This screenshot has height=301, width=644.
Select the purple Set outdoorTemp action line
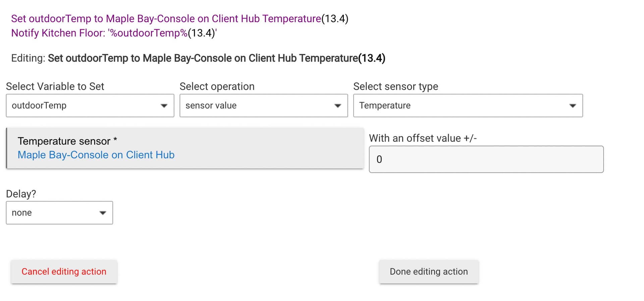(180, 19)
